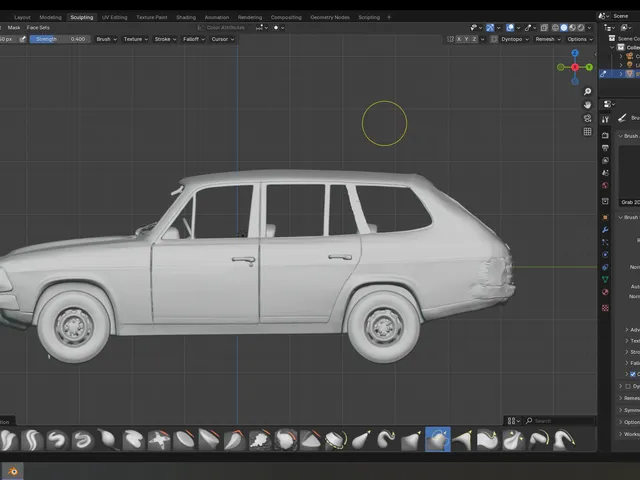Enable the Dyntopo checkbox in Properties panel

tap(628, 386)
